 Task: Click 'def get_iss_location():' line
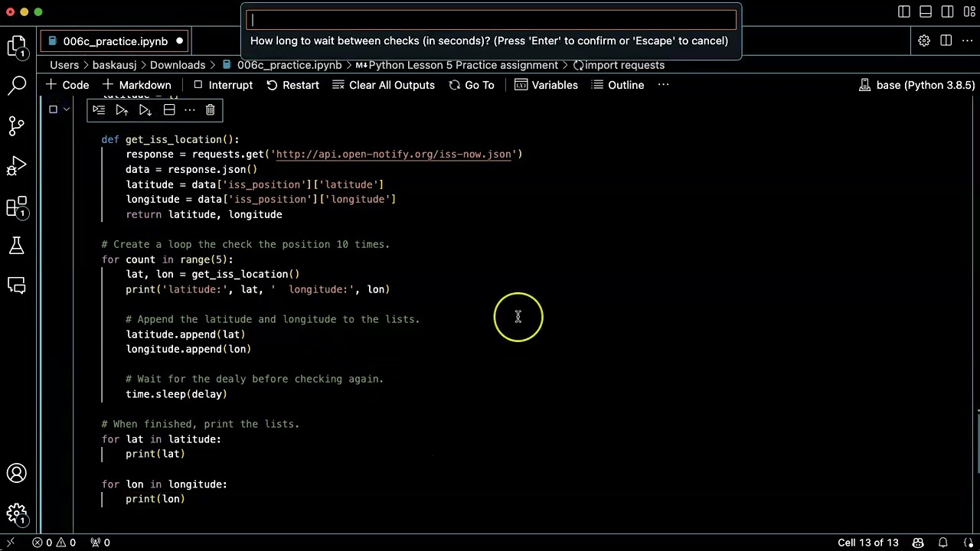point(171,139)
